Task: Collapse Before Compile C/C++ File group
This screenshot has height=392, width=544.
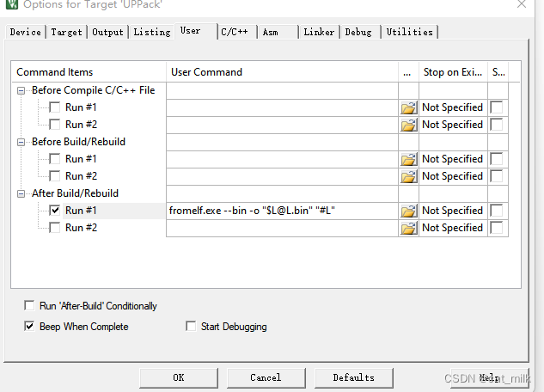Action: pyautogui.click(x=21, y=90)
